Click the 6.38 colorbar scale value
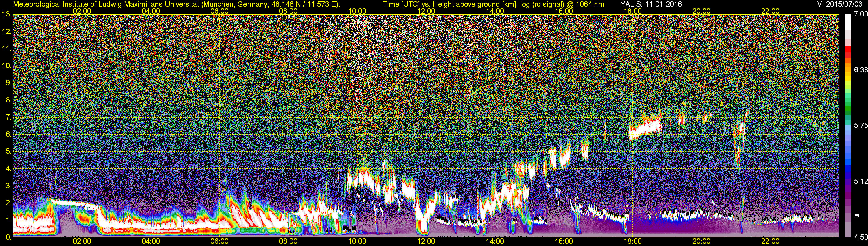 [x=860, y=70]
